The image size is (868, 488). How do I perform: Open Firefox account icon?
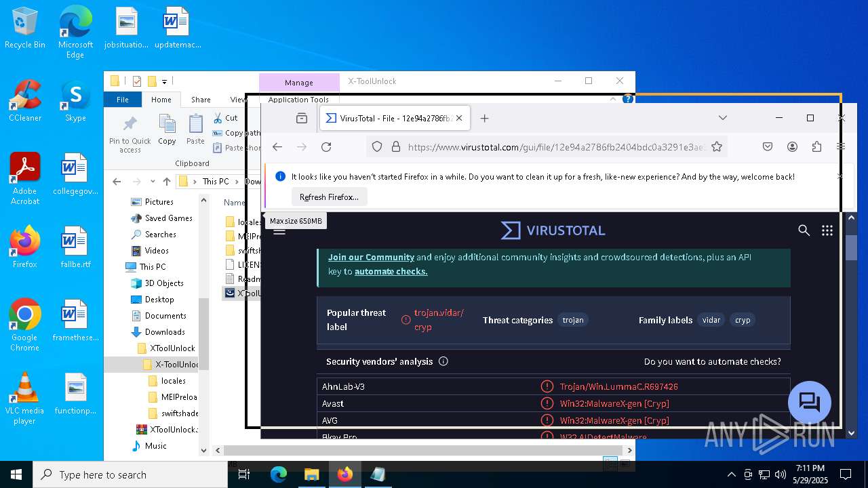792,146
